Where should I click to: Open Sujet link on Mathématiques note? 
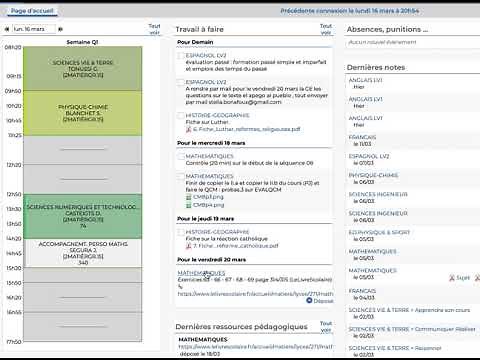tap(463, 278)
